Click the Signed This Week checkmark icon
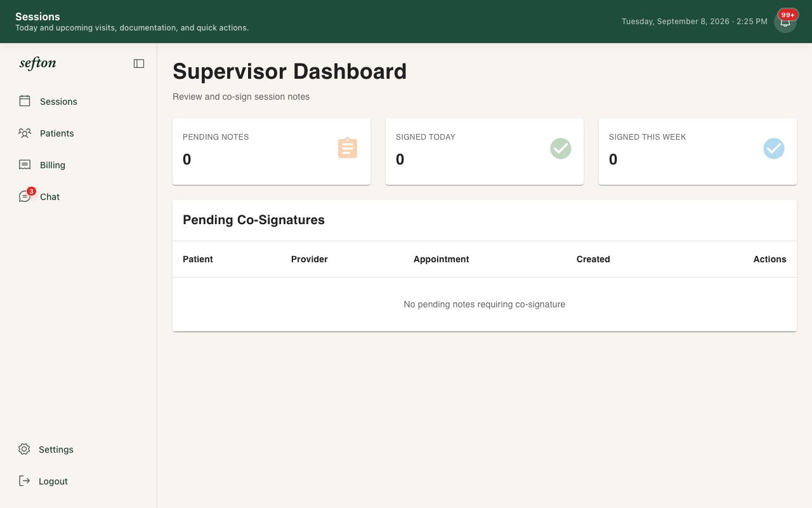 pos(774,149)
